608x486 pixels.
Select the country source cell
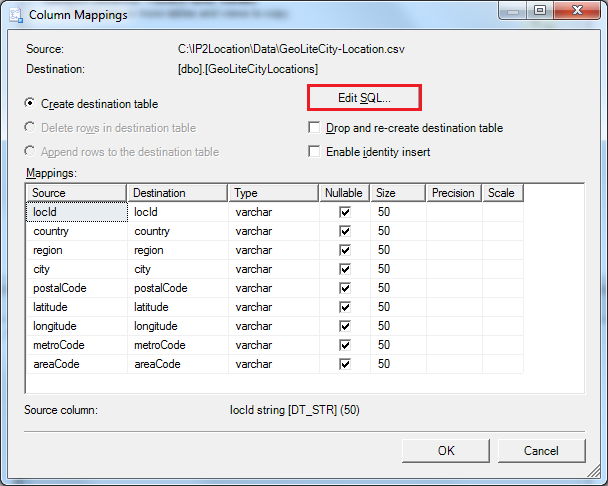(x=77, y=231)
